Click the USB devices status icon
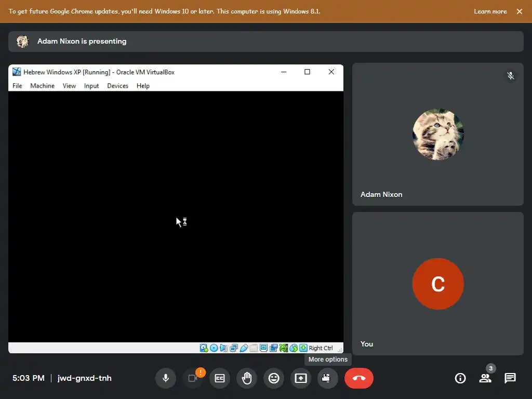The width and height of the screenshot is (532, 399). click(244, 348)
